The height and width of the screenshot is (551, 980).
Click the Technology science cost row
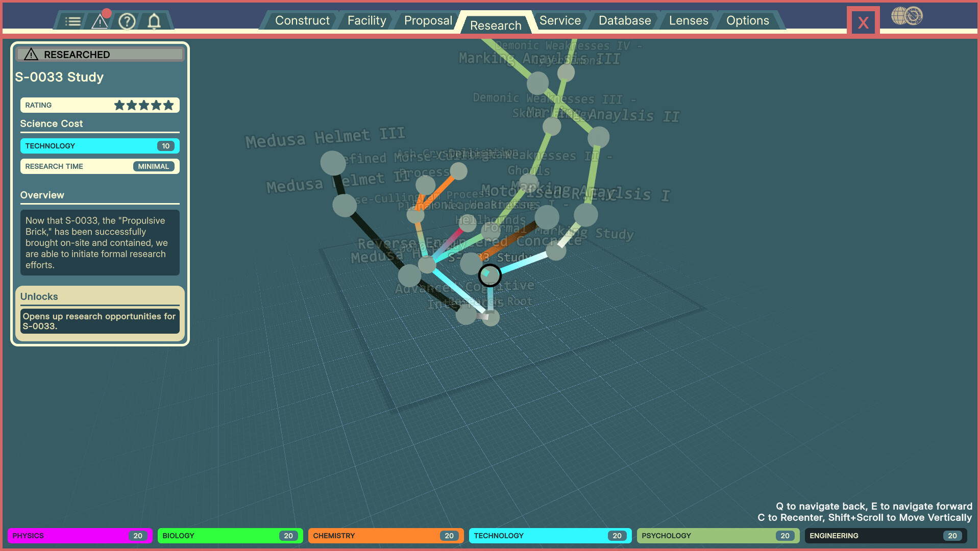(x=100, y=146)
